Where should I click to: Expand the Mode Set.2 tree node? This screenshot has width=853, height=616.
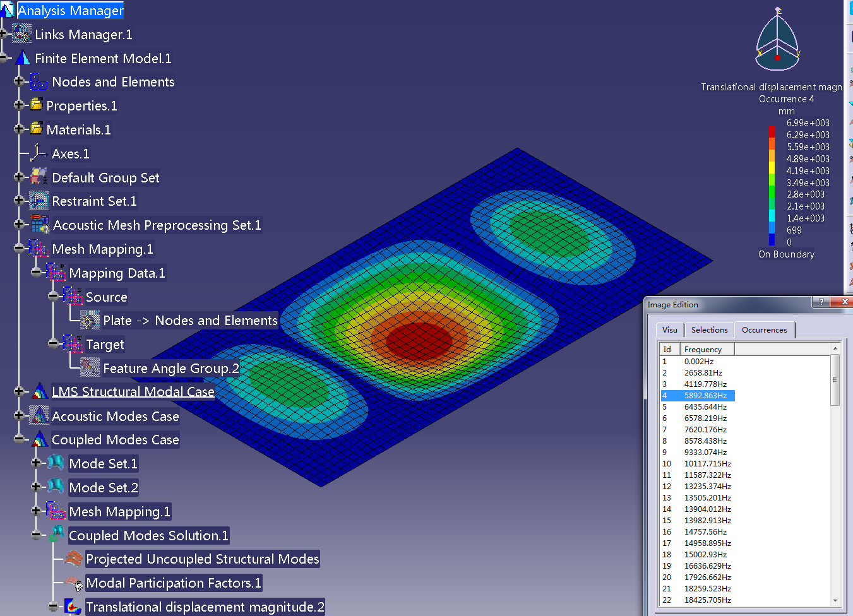pos(35,487)
